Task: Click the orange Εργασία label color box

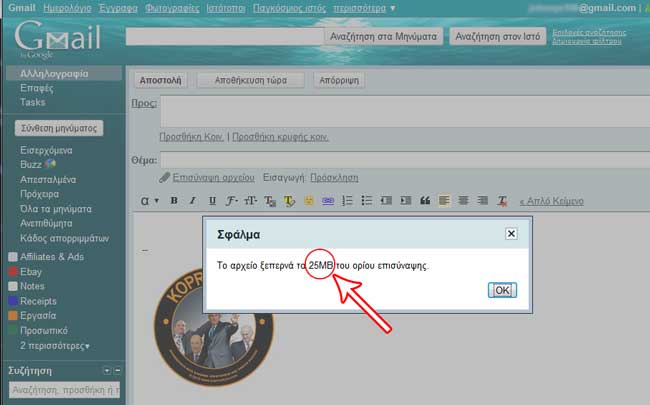Action: (12, 316)
